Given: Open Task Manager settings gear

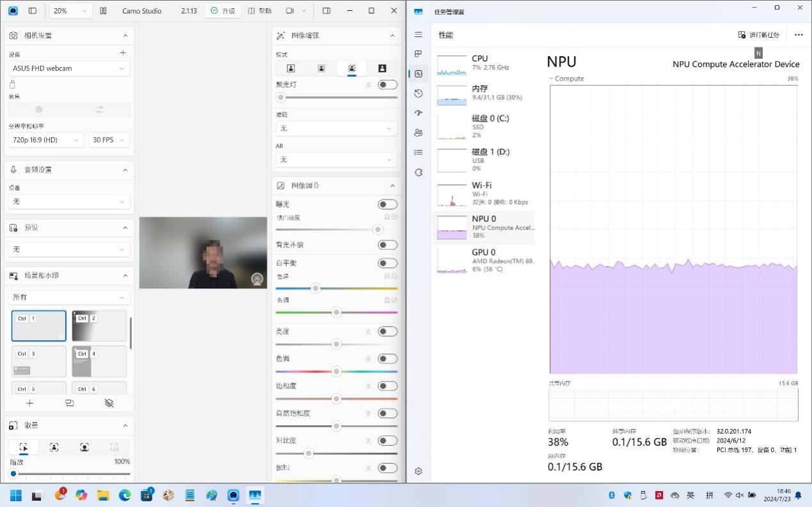Looking at the screenshot, I should click(418, 471).
